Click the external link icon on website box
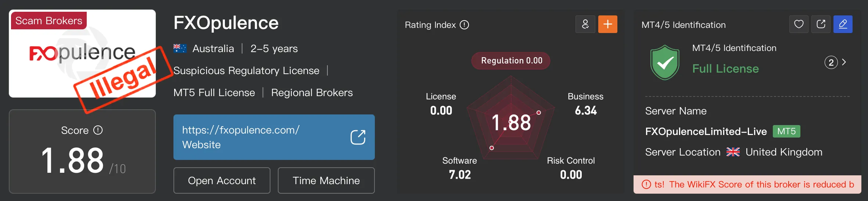The height and width of the screenshot is (201, 868). click(x=358, y=137)
